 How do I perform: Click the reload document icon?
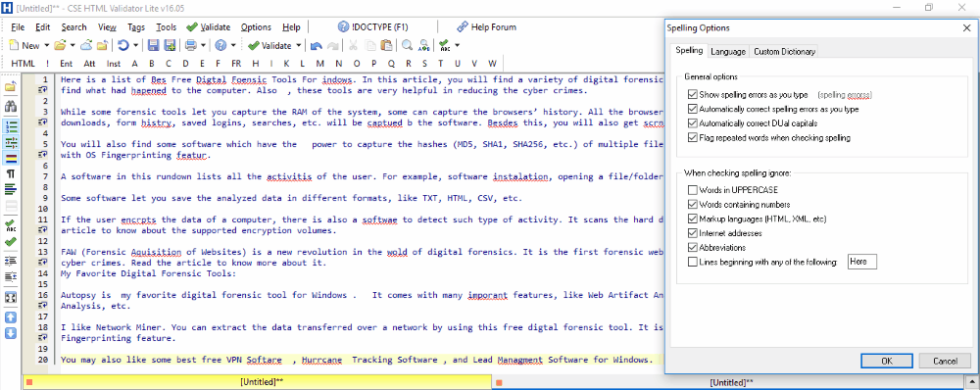pyautogui.click(x=123, y=46)
